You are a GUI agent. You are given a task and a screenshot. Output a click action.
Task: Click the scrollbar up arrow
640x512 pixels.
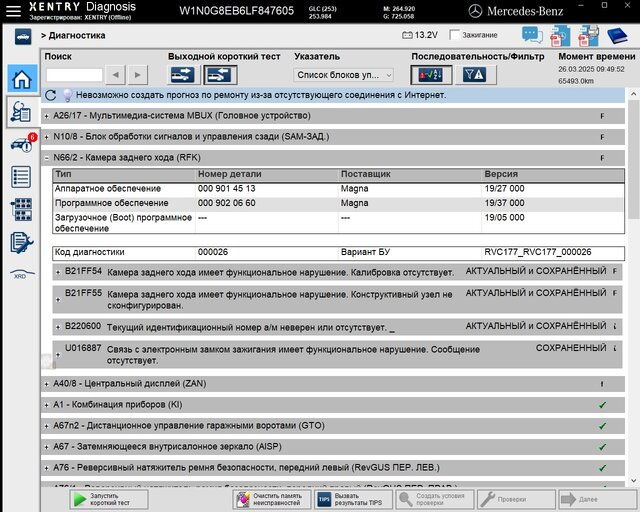[633, 94]
